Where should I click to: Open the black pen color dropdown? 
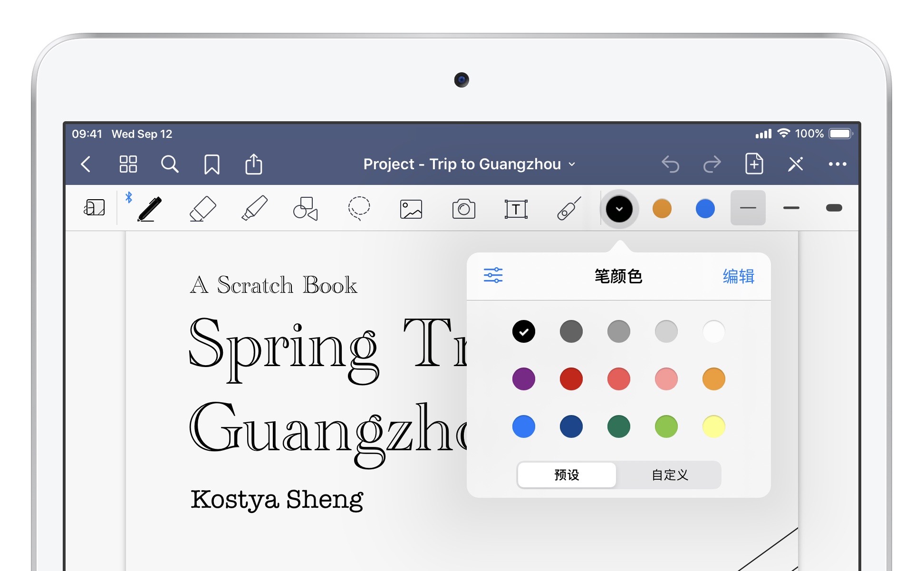tap(619, 209)
